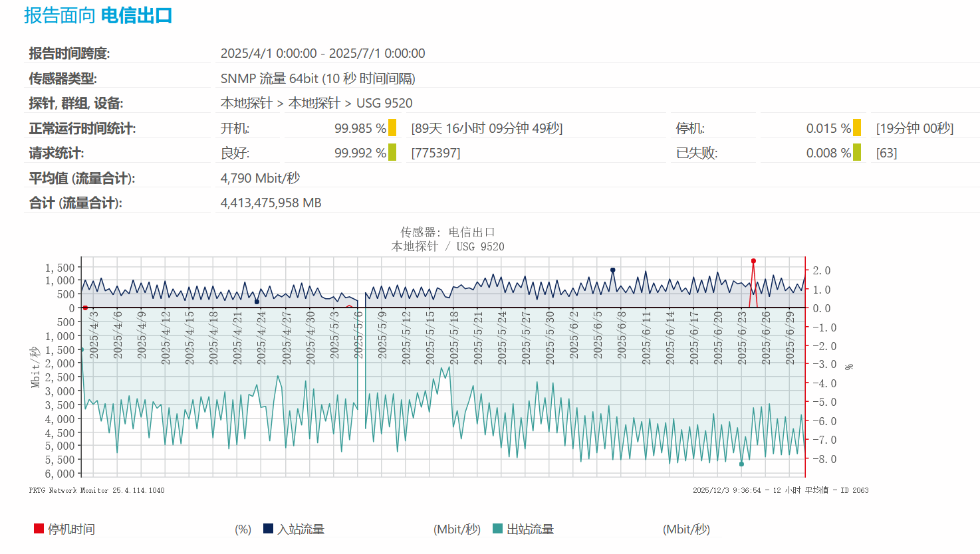Click the USG 9520 device in breadcrumb

pyautogui.click(x=384, y=103)
